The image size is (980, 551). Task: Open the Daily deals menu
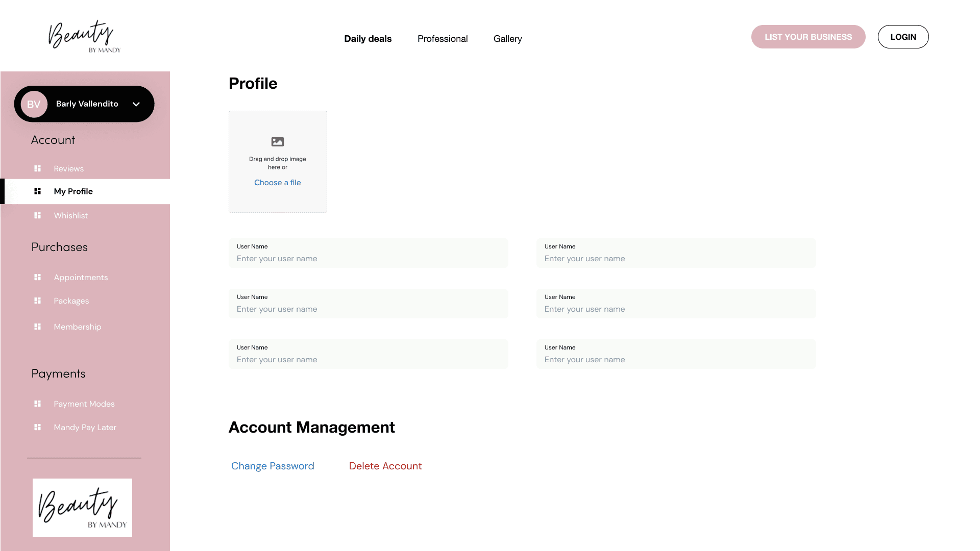[x=368, y=39]
